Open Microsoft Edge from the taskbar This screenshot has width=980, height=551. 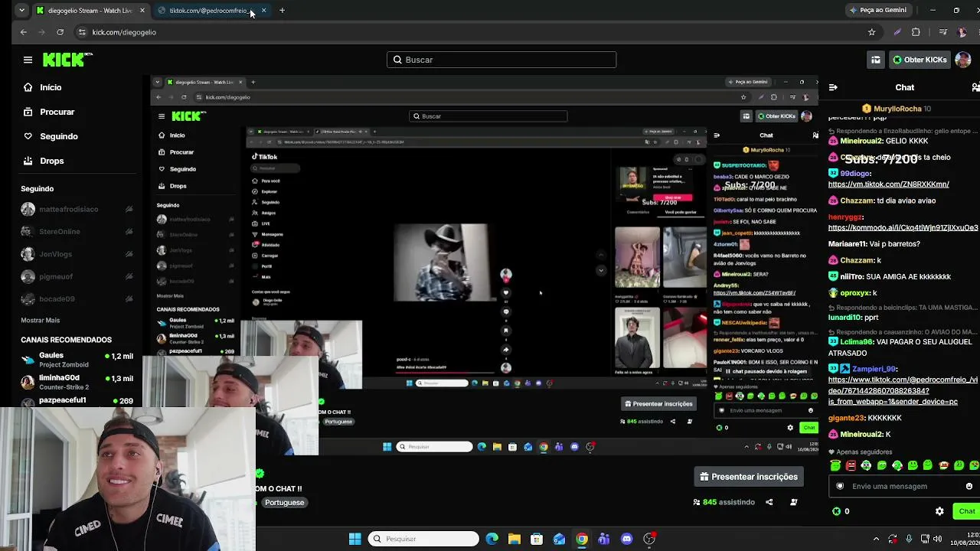tap(492, 539)
